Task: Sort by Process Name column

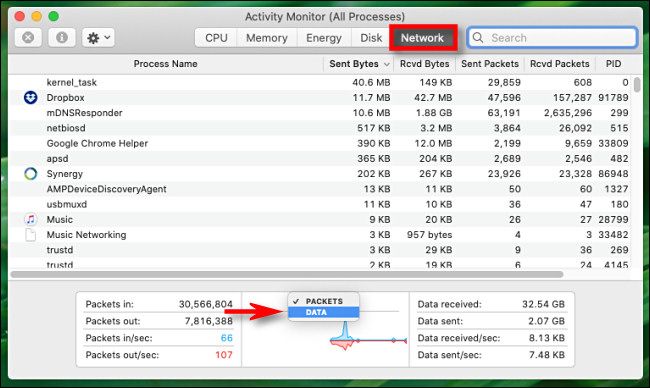Action: point(165,64)
